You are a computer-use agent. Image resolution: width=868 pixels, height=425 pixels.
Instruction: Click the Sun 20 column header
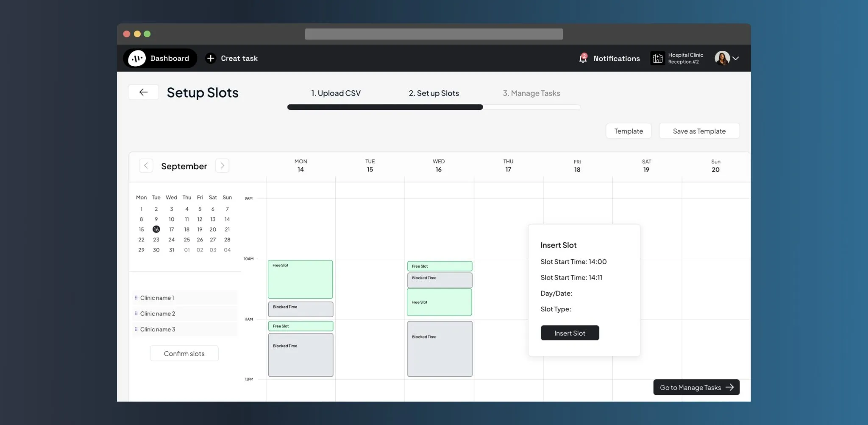(x=715, y=166)
